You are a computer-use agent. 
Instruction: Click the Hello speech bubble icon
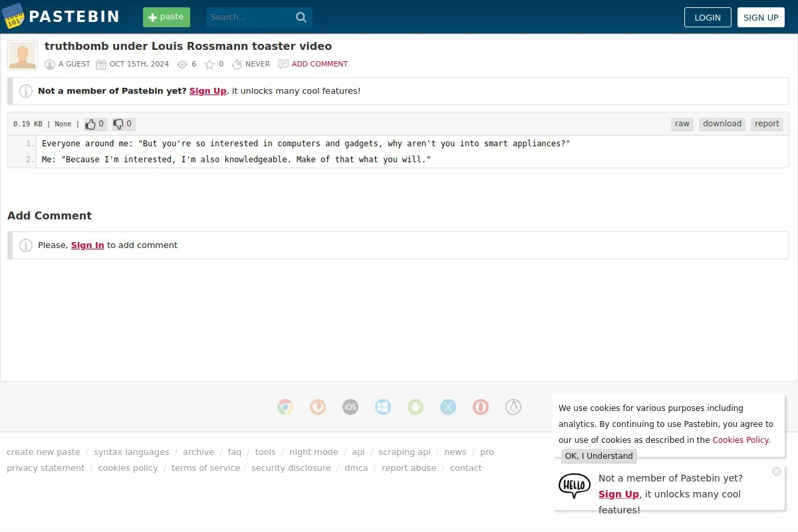[574, 486]
